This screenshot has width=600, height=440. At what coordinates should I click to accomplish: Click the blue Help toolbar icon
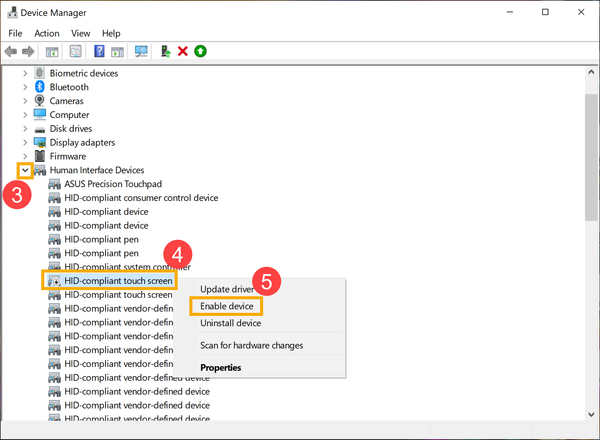[99, 51]
